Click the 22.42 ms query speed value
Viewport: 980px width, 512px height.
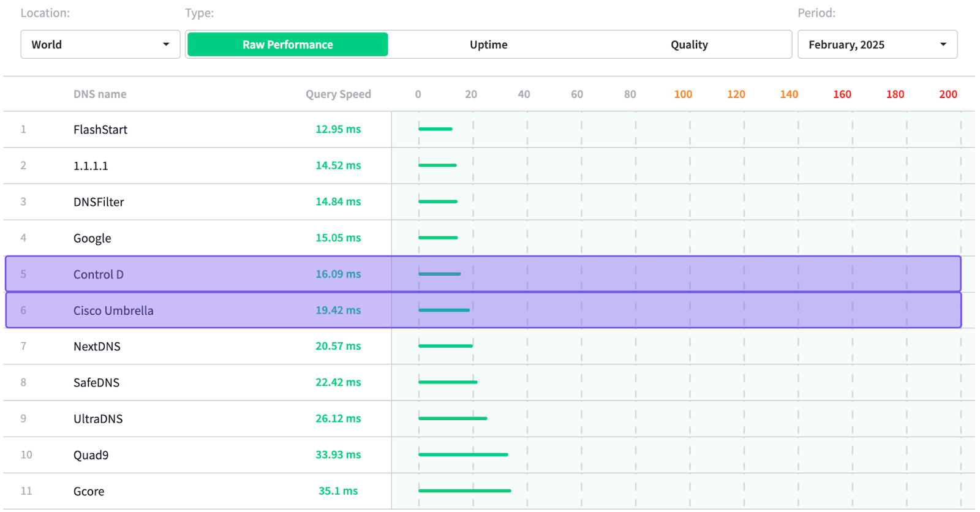click(x=338, y=382)
